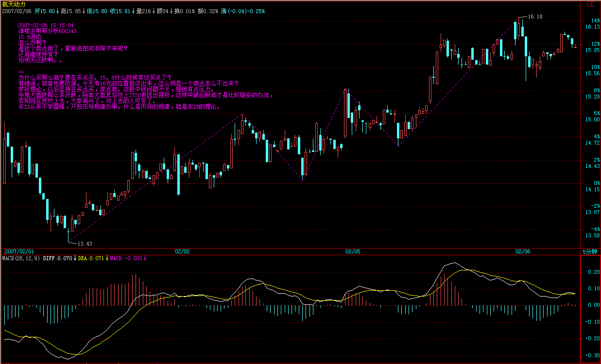Click the 02/06 date label on the time axis
The image size is (601, 364).
click(523, 251)
